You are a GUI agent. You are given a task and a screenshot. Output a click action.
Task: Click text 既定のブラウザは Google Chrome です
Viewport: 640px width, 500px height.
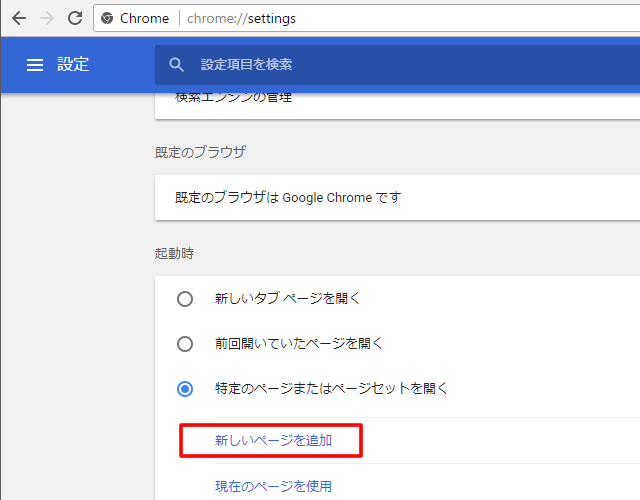tap(288, 198)
